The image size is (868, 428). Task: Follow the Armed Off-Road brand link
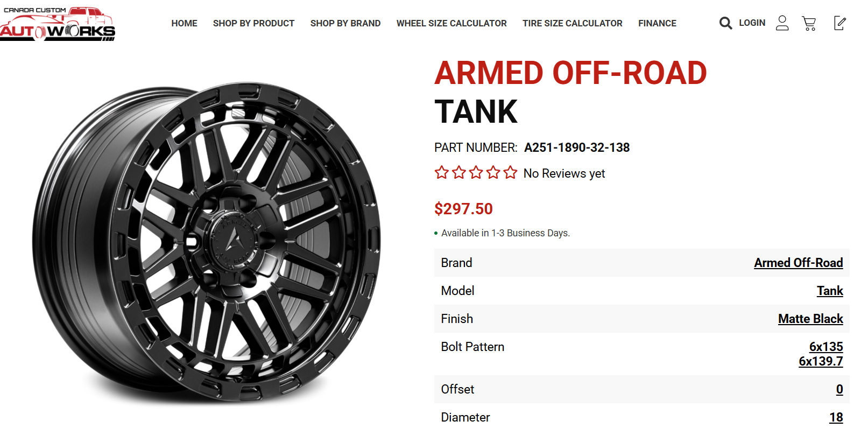coord(798,263)
